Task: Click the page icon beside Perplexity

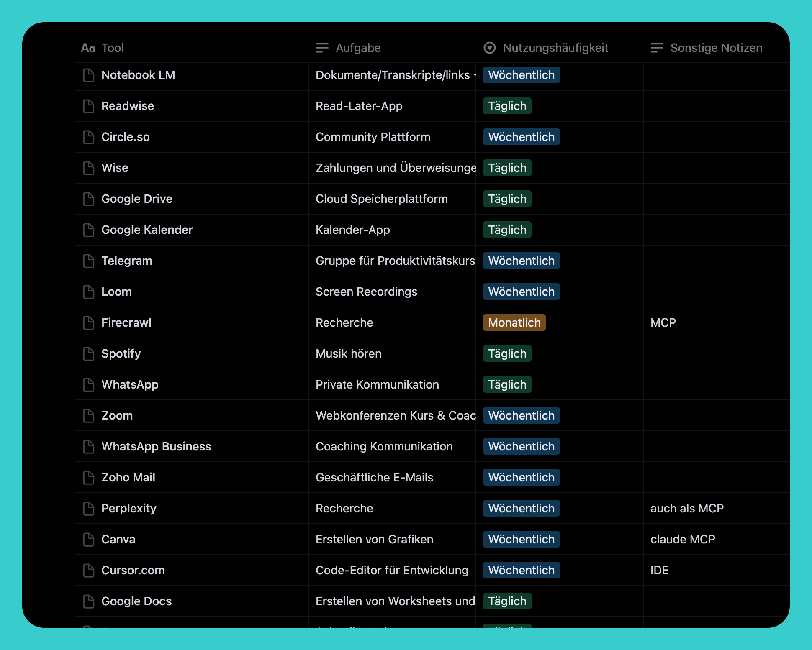Action: 89,509
